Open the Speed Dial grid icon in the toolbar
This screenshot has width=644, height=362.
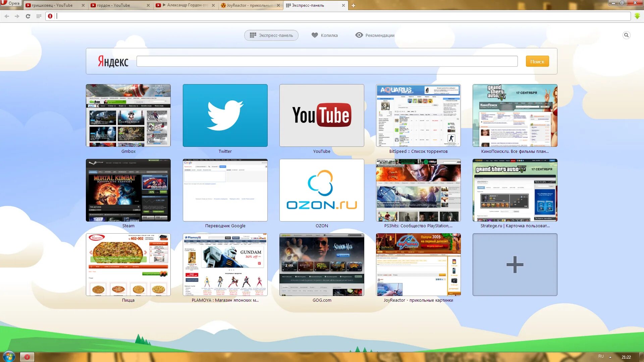39,16
